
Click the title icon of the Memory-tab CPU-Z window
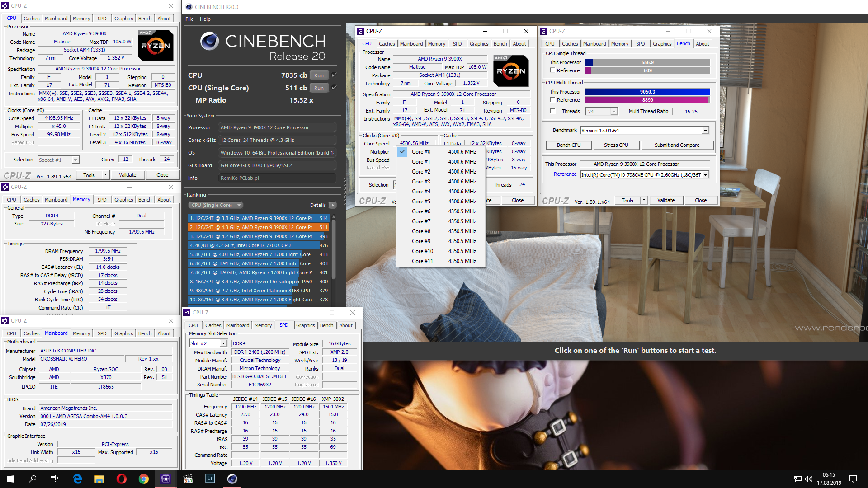click(5, 187)
